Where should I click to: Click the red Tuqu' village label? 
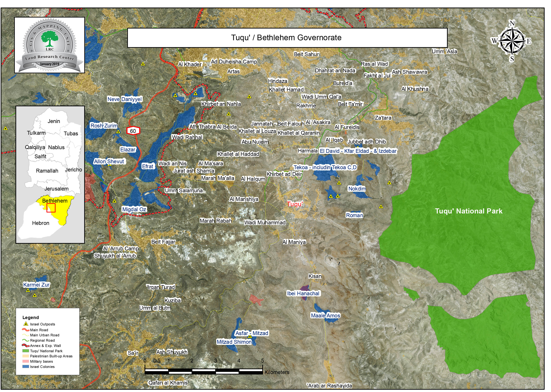pos(295,204)
